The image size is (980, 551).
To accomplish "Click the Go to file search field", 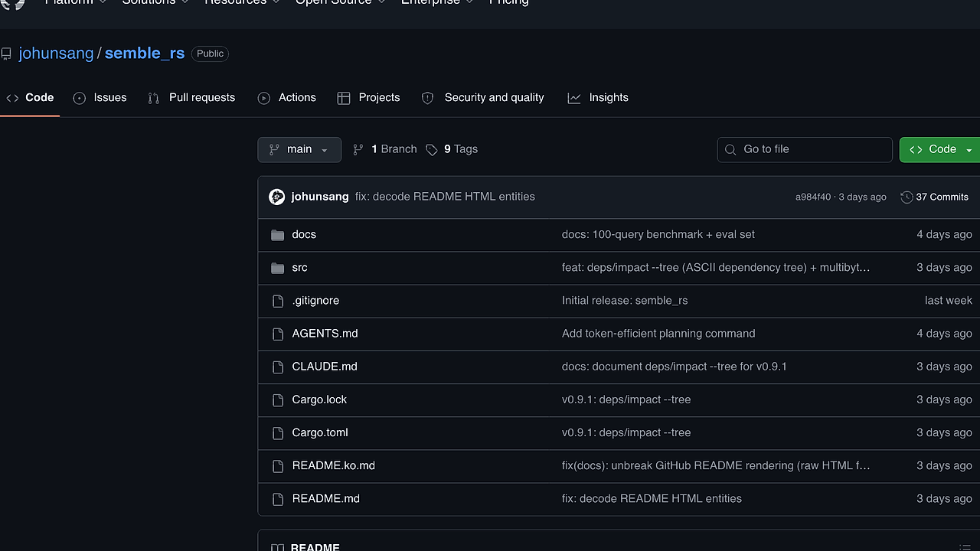I will point(805,149).
